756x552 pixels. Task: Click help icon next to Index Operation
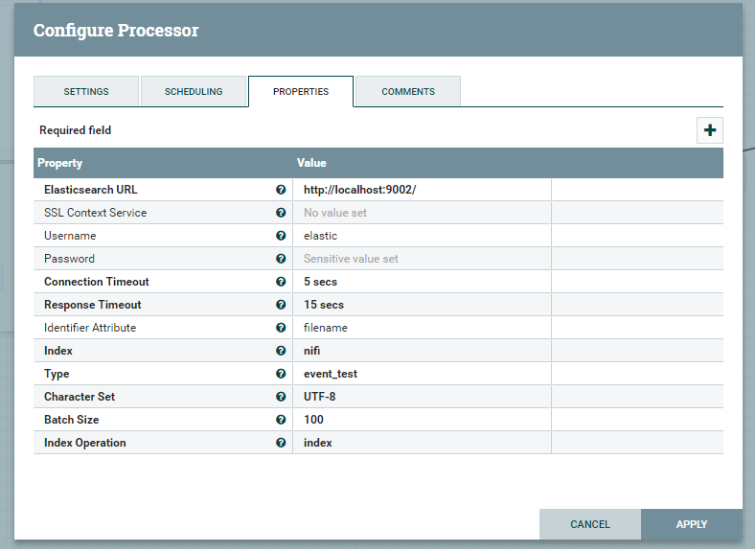point(281,443)
